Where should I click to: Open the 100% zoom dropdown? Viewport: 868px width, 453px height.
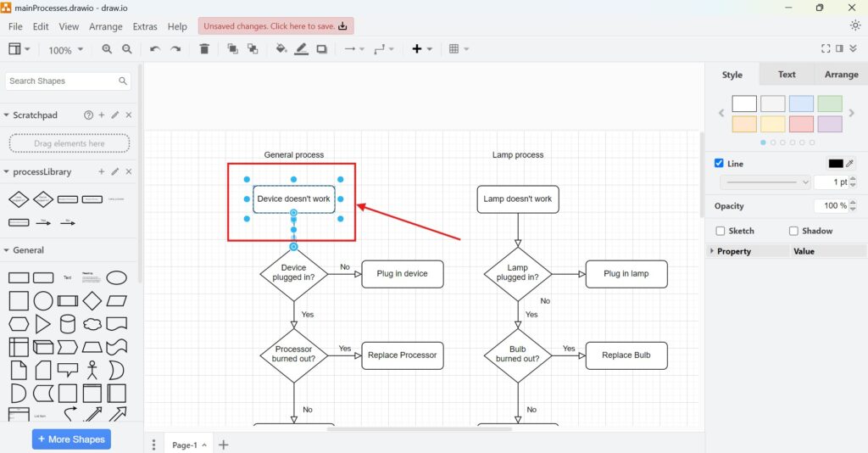pyautogui.click(x=65, y=50)
